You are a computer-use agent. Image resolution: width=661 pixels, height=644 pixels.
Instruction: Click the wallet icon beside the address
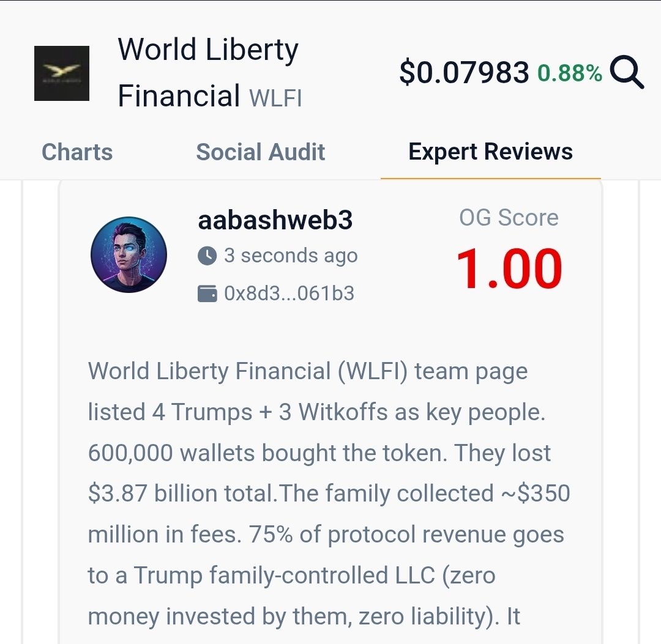[x=207, y=294]
